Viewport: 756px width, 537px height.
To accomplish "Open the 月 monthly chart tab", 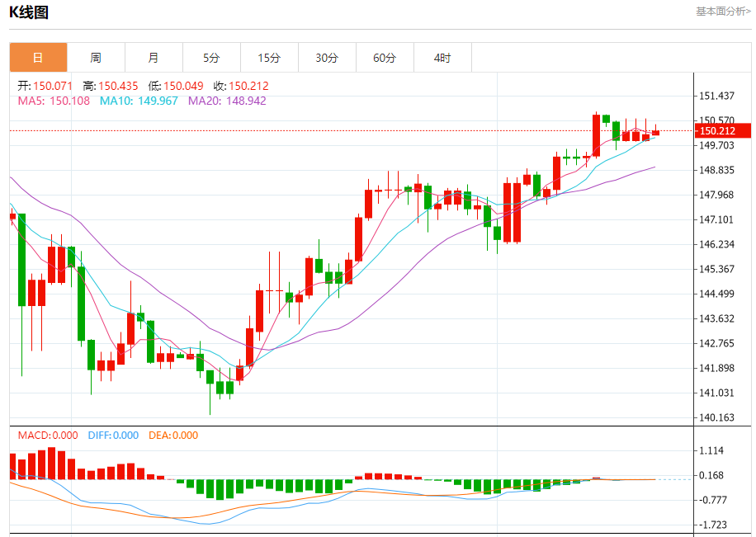I will point(154,58).
